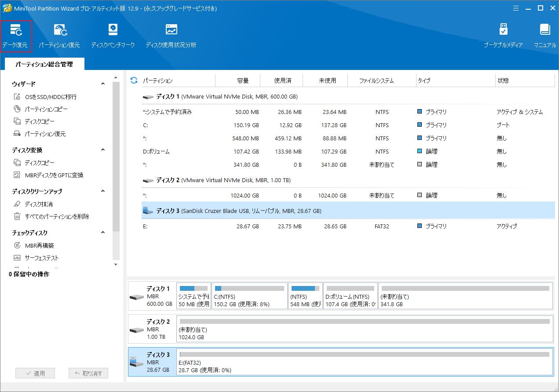The image size is (559, 392).
Task: Select ディスク 1 header row in list
Action: click(348, 96)
